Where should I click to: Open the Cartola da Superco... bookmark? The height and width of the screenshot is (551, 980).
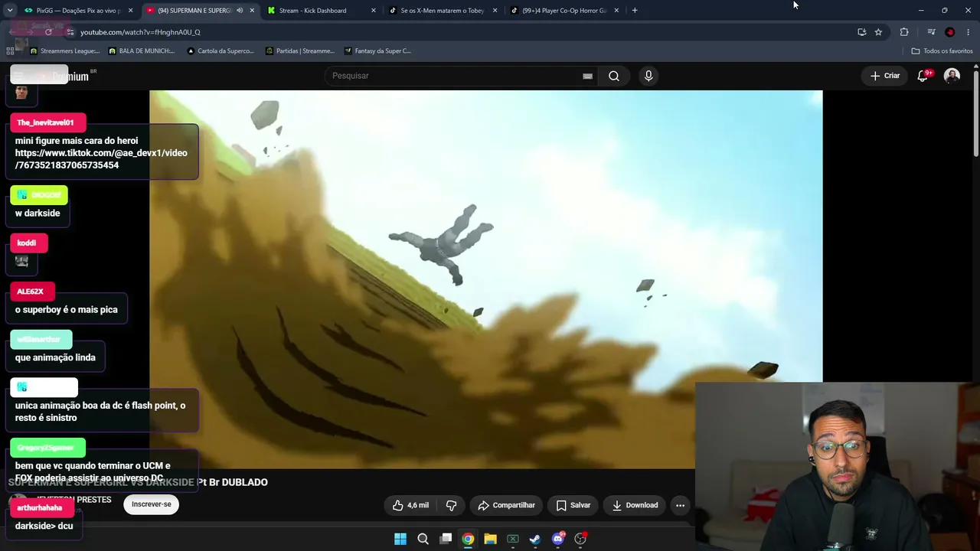(x=220, y=51)
